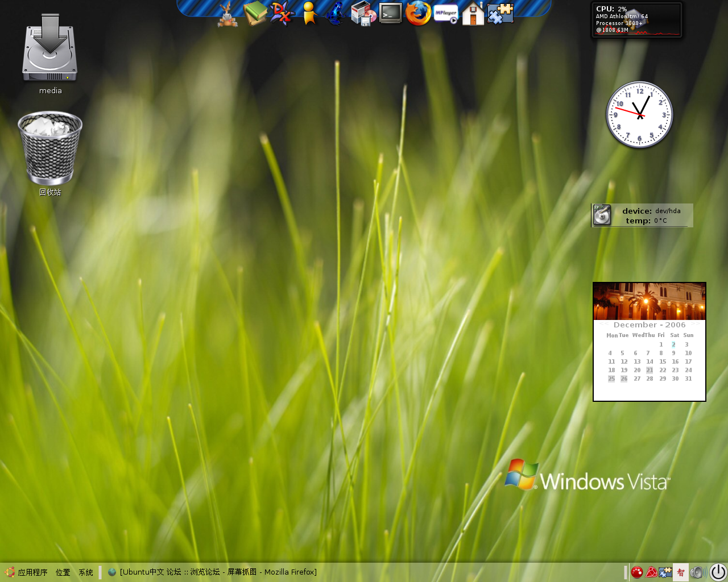Click the power shutdown button

[718, 572]
